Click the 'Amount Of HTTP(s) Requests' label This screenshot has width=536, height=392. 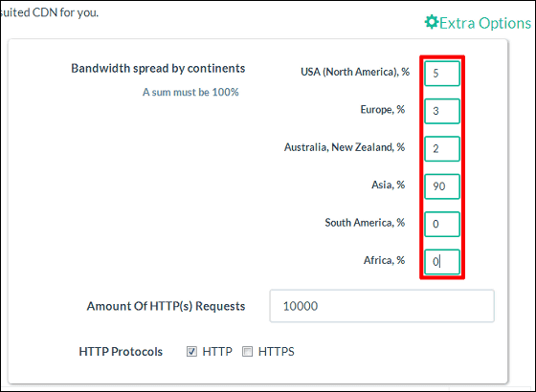pos(166,306)
